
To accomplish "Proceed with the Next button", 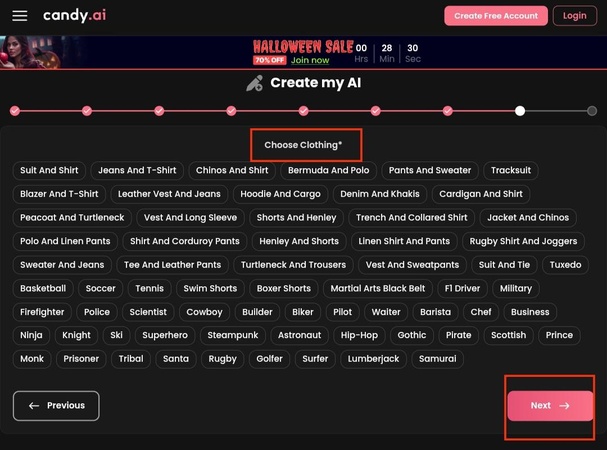I will 550,406.
